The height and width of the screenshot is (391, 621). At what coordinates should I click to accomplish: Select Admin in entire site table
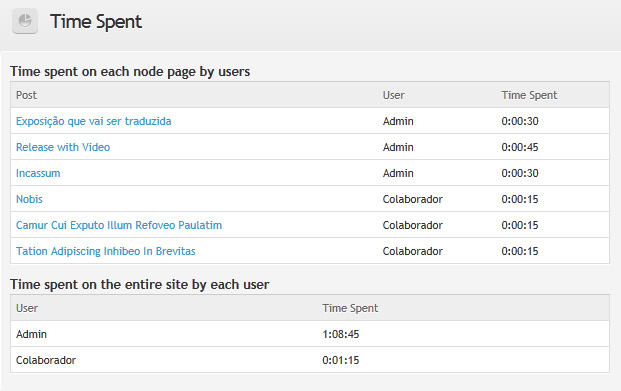pyautogui.click(x=31, y=334)
